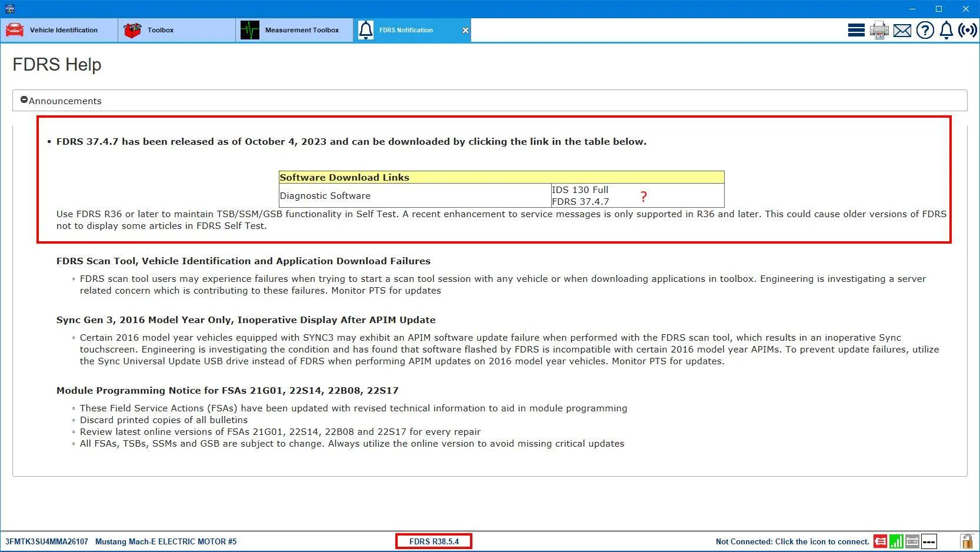Open the Vehicle Identification tab
This screenshot has height=552, width=980.
pyautogui.click(x=59, y=30)
